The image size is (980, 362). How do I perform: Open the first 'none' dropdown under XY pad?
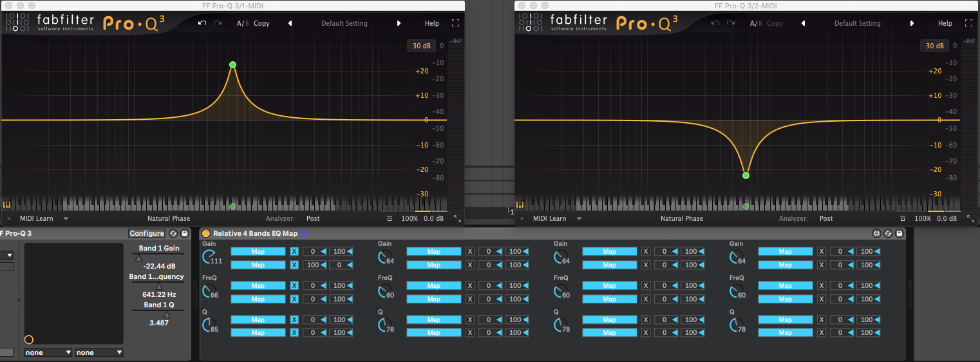(48, 352)
